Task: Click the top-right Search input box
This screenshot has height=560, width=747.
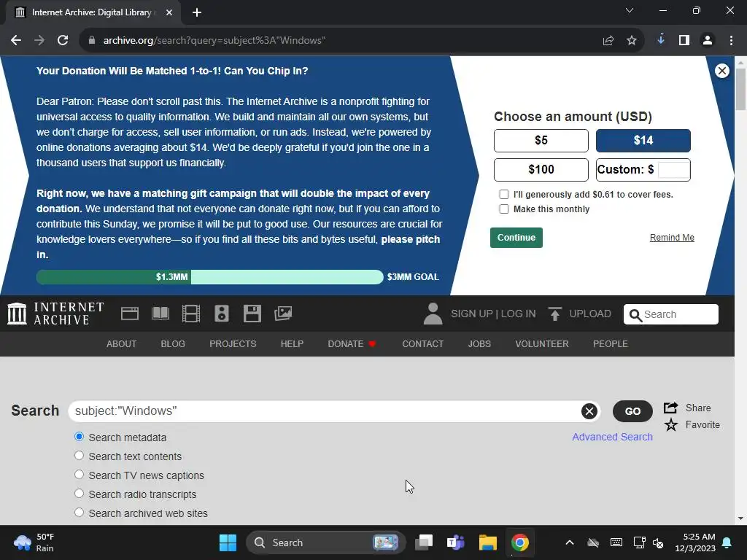Action: (x=671, y=314)
